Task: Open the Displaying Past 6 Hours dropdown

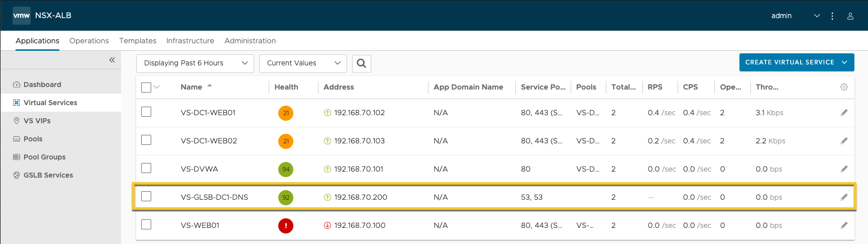Action: pos(195,63)
